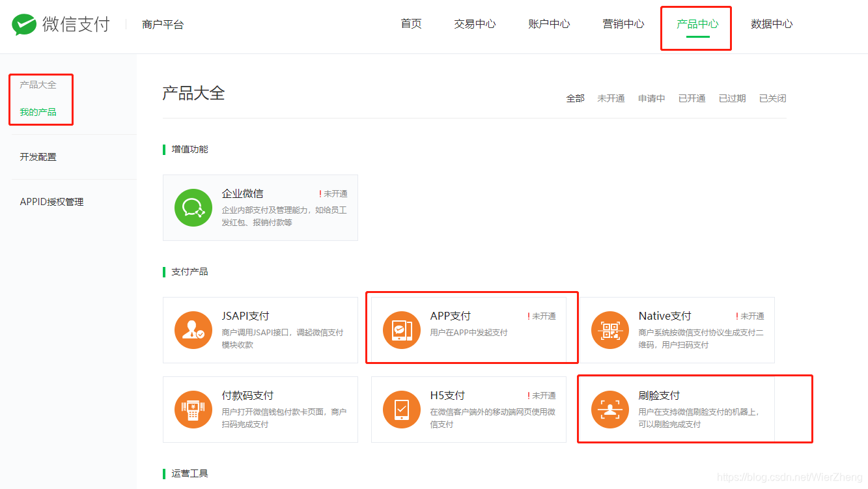Screen dimensions: 868x489
Task: Open 数据中心 navigation tab
Action: click(x=772, y=24)
